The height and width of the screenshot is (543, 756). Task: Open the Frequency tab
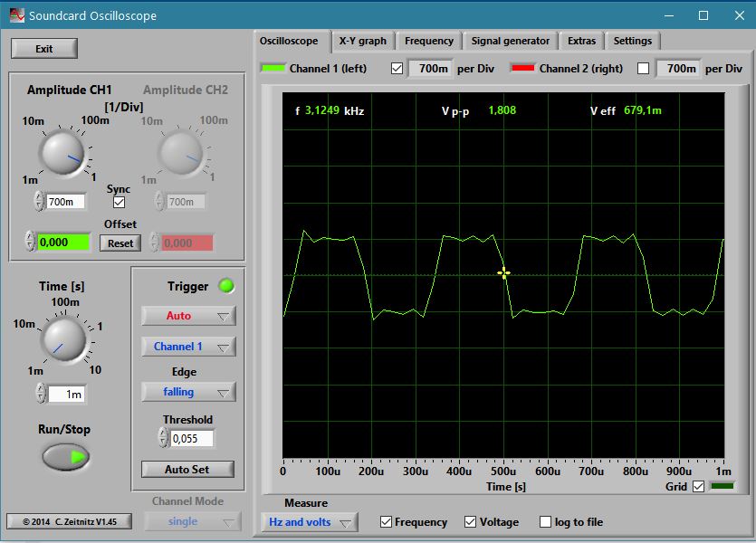tap(428, 41)
